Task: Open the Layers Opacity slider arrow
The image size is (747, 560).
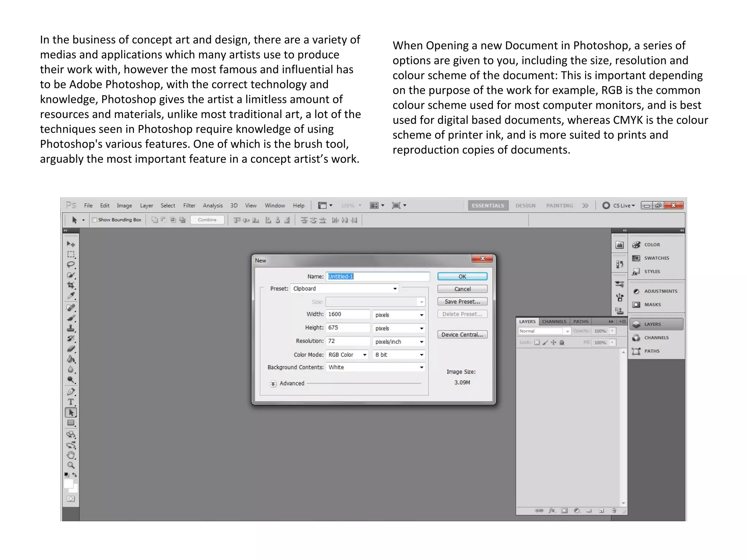Action: click(612, 331)
